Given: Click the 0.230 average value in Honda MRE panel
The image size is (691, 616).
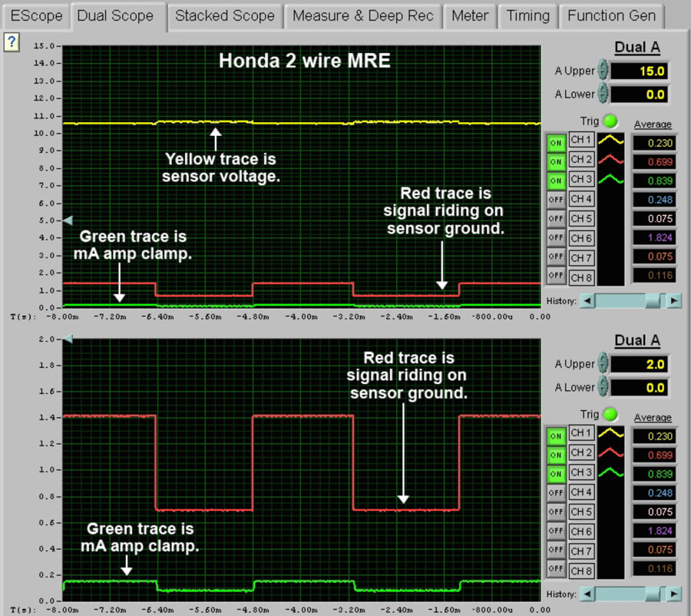Looking at the screenshot, I should coord(654,143).
